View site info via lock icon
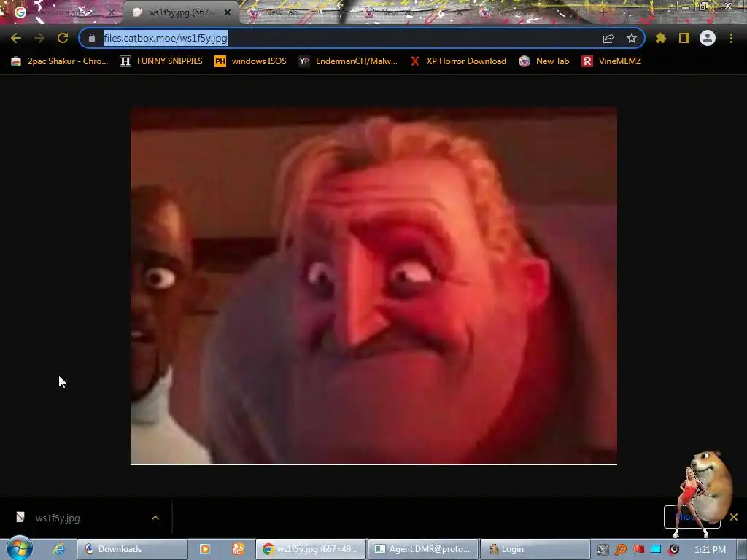The image size is (747, 560). point(92,38)
